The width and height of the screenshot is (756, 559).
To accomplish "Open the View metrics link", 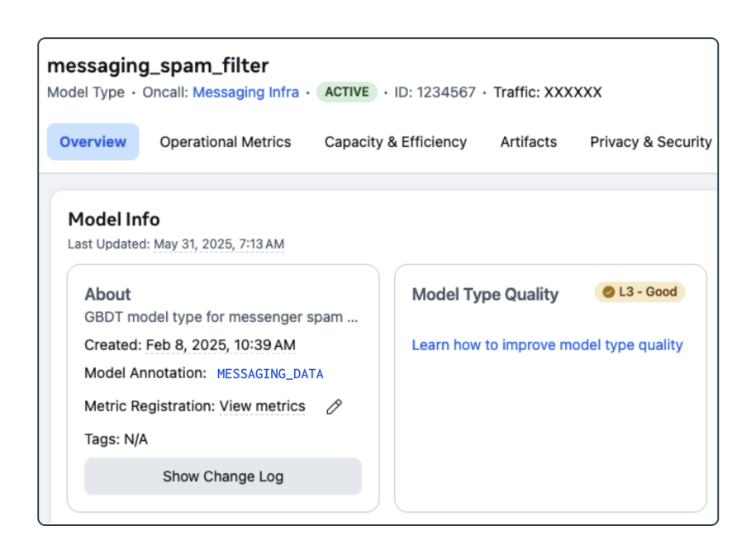I will click(262, 406).
